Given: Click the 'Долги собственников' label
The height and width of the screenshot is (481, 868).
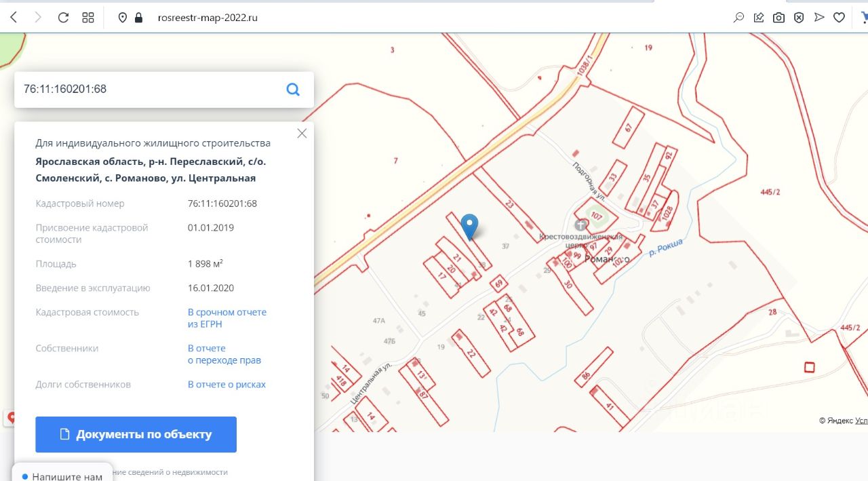Looking at the screenshot, I should tap(83, 384).
